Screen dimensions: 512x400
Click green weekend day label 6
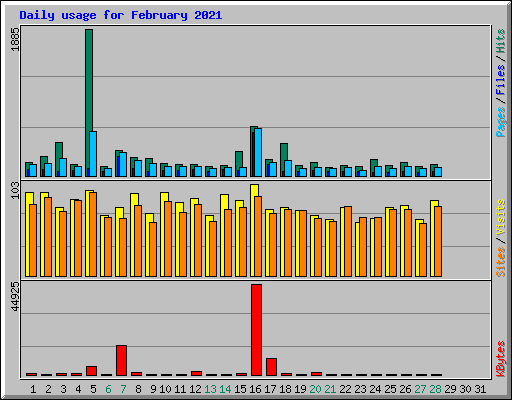(108, 389)
